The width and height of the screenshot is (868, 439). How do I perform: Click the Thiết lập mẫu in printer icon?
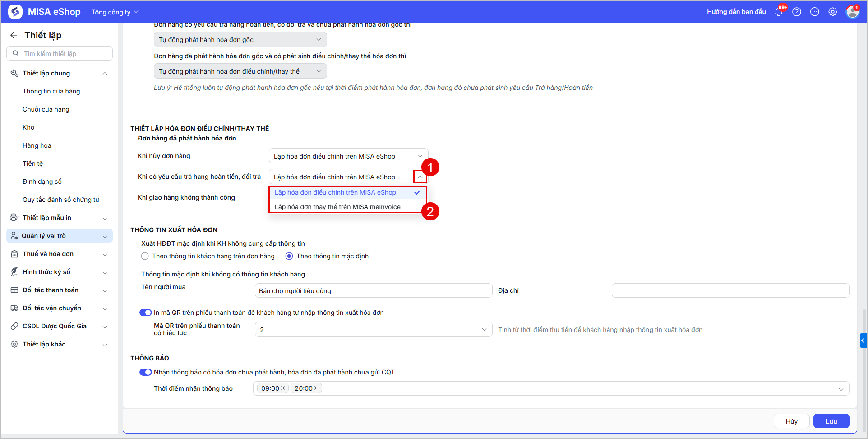click(x=14, y=218)
